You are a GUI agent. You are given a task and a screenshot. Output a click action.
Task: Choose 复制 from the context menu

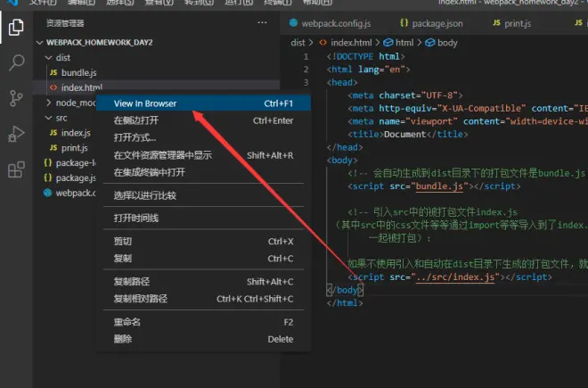(203, 259)
